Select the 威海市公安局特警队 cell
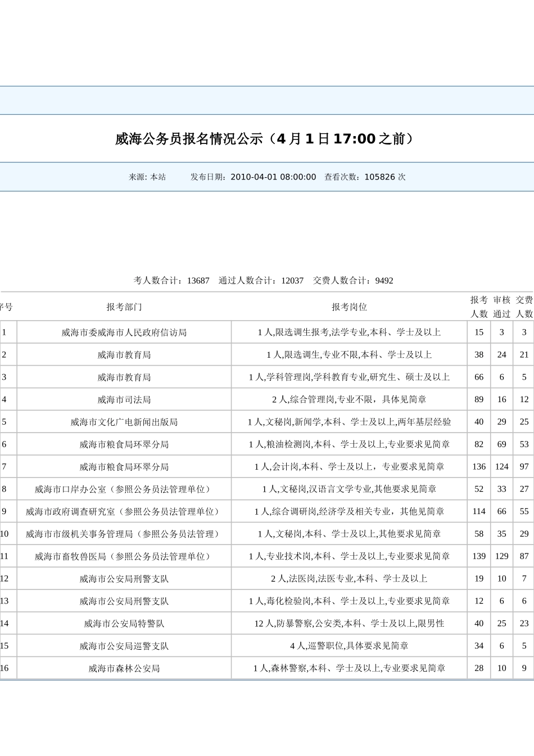 (x=124, y=623)
